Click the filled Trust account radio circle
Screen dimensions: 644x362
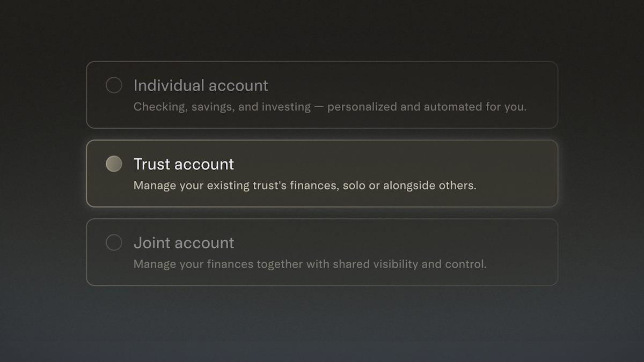pos(114,164)
